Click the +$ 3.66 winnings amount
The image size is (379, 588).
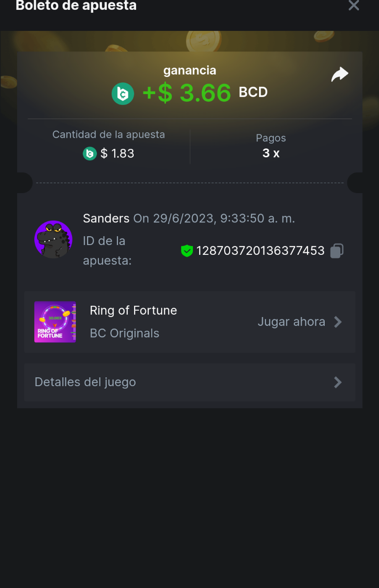pos(187,93)
